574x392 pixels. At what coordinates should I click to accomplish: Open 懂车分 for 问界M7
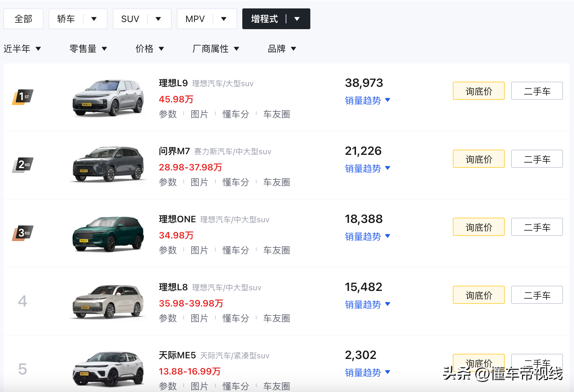pyautogui.click(x=235, y=182)
